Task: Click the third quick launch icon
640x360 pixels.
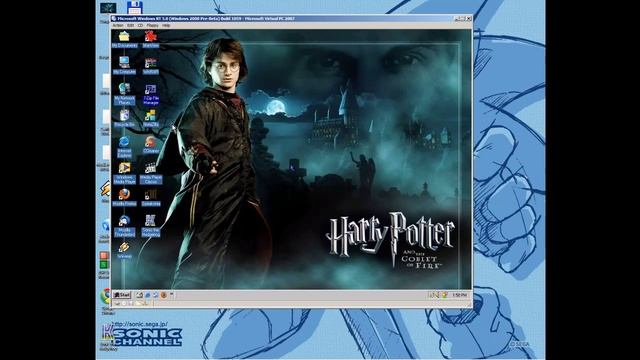Action: (x=156, y=295)
